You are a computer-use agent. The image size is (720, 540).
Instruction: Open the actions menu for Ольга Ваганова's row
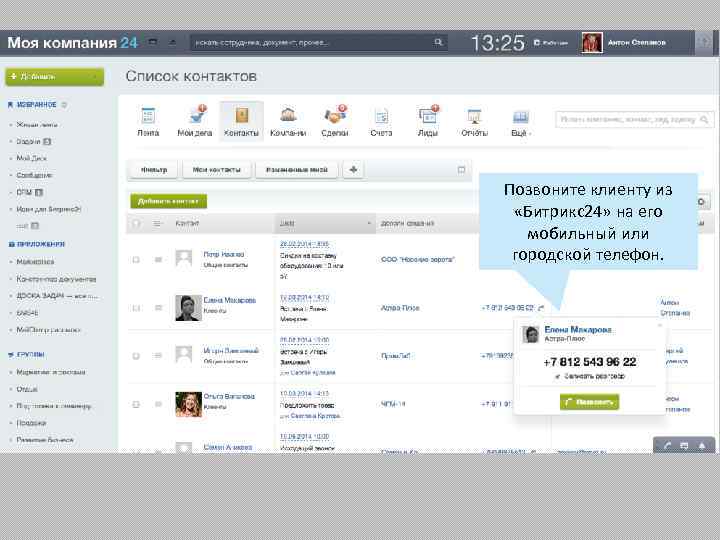[158, 404]
